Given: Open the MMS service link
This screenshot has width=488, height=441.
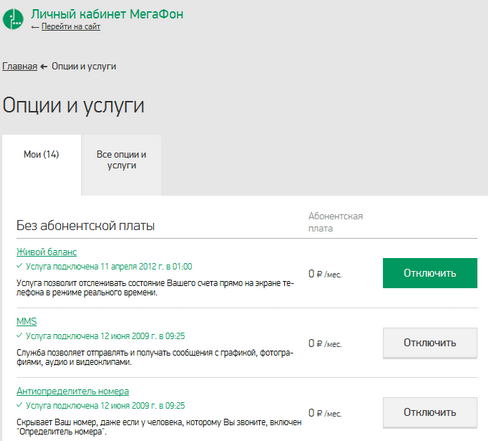Looking at the screenshot, I should pos(27,322).
